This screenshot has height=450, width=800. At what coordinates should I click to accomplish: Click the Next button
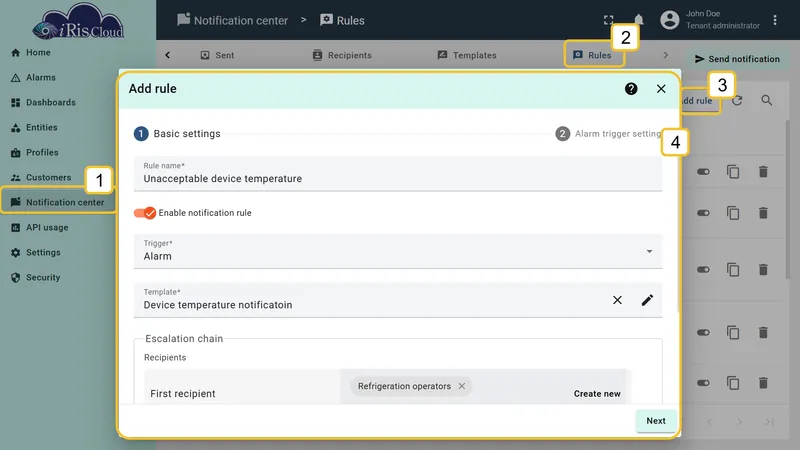click(656, 421)
